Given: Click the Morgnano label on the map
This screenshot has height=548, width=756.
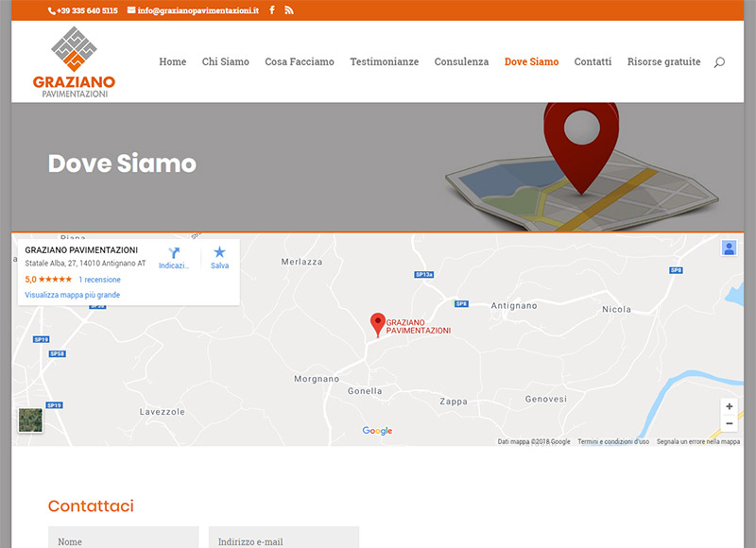Looking at the screenshot, I should coord(317,379).
